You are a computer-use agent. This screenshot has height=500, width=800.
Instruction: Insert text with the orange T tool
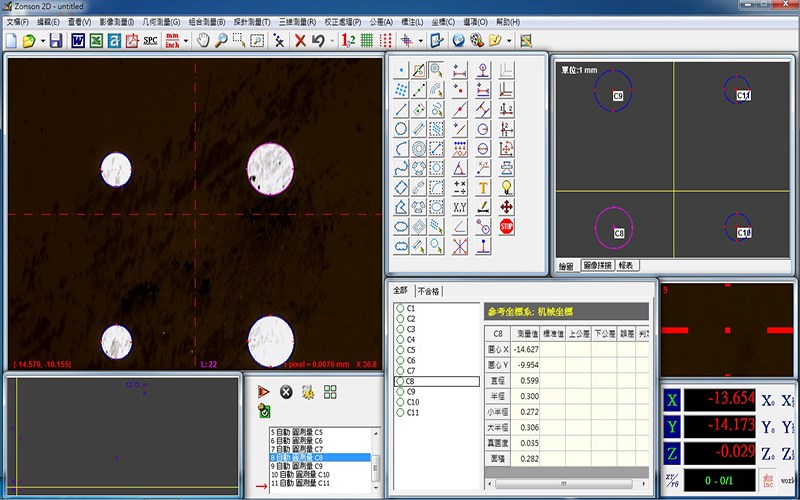tap(483, 187)
